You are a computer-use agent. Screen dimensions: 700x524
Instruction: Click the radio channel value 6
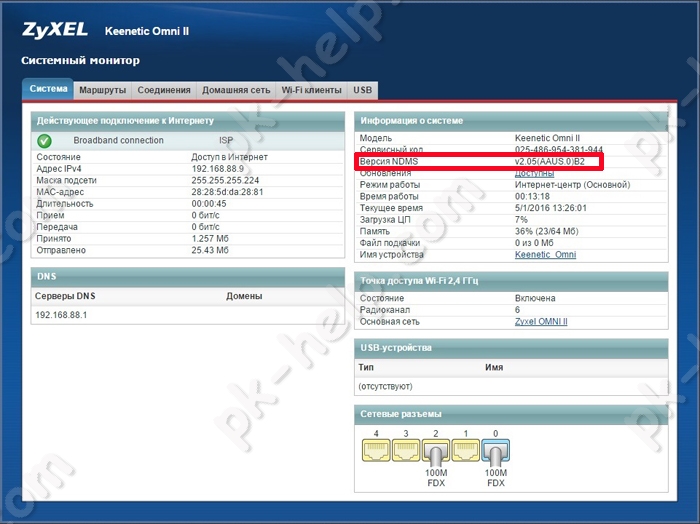tap(517, 310)
